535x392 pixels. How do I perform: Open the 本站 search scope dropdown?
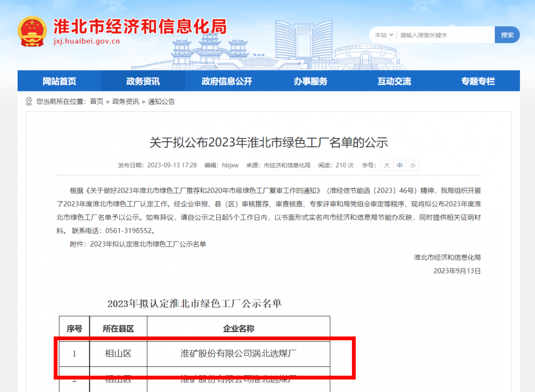(384, 35)
